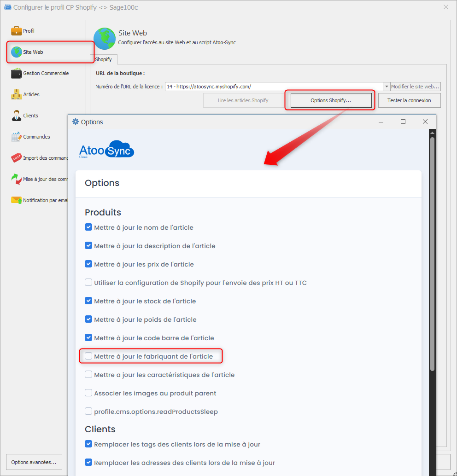Click the scrollbar up arrow in Options dialog
Image resolution: width=457 pixels, height=476 pixels.
pyautogui.click(x=432, y=133)
